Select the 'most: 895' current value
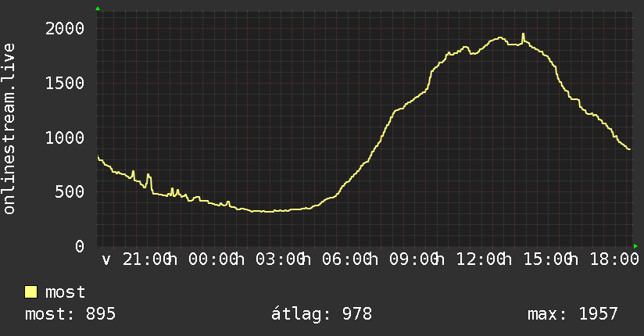The image size is (644, 336). (x=70, y=314)
